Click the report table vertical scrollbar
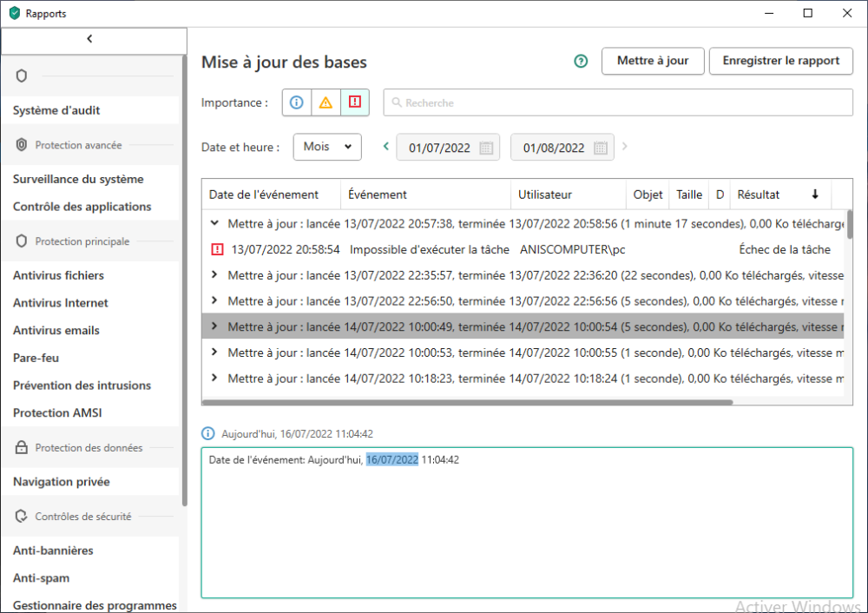This screenshot has width=868, height=613. [849, 225]
